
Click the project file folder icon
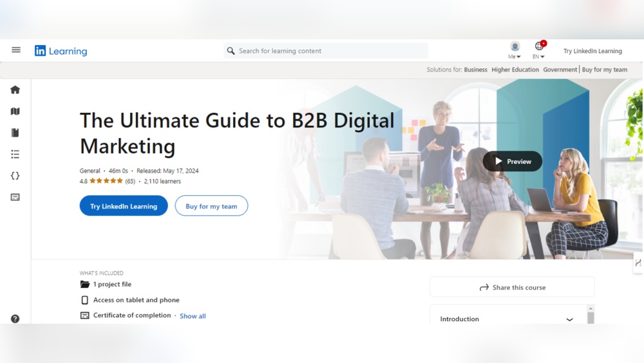tap(84, 284)
